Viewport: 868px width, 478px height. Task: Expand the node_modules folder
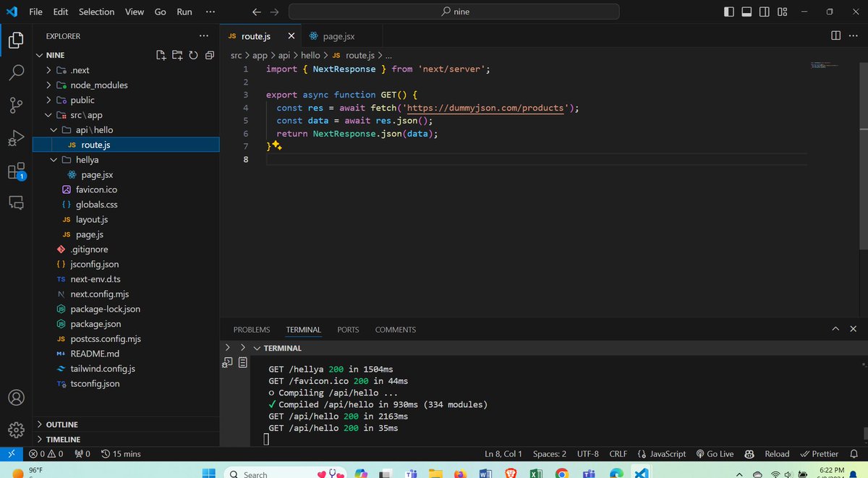tap(127, 85)
